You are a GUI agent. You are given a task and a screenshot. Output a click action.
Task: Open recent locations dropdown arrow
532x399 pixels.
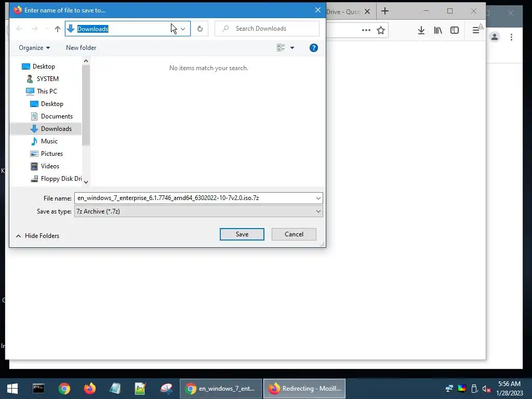coord(46,29)
